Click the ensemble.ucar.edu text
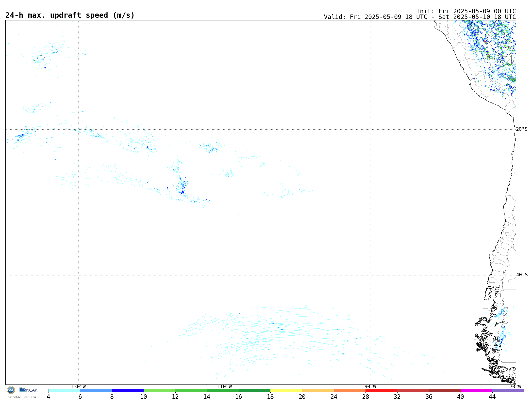The height and width of the screenshot is (400, 532). (22, 397)
